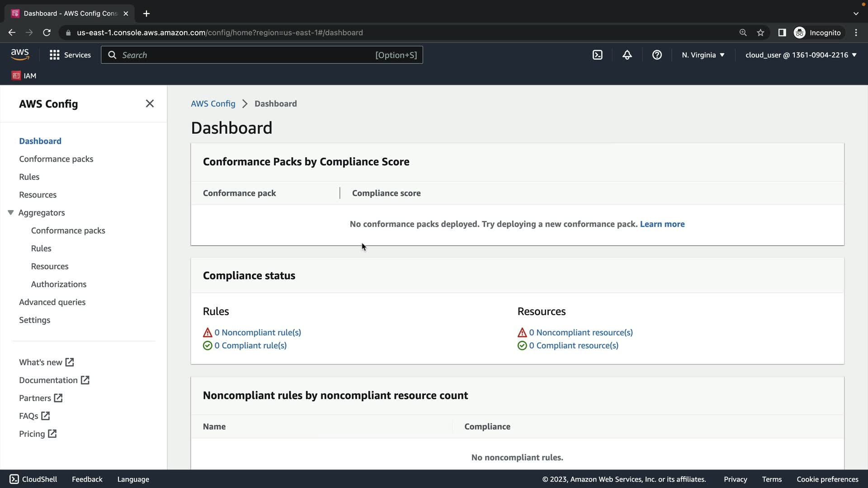
Task: Collapse the Aggregators section triangle
Action: tap(11, 212)
